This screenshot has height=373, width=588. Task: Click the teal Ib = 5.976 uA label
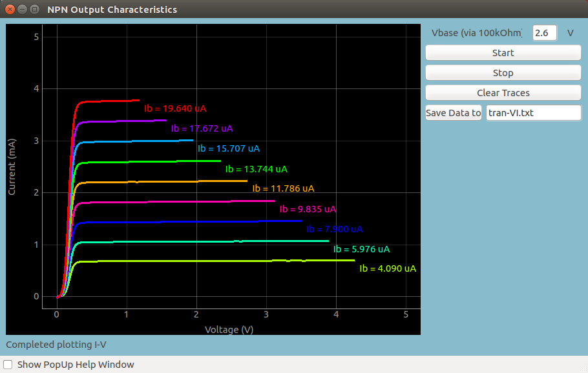point(361,249)
